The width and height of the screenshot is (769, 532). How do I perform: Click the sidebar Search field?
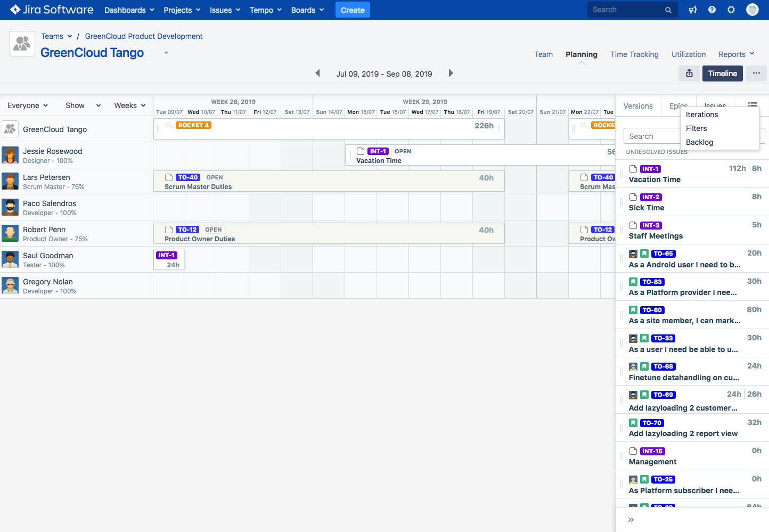coord(652,136)
